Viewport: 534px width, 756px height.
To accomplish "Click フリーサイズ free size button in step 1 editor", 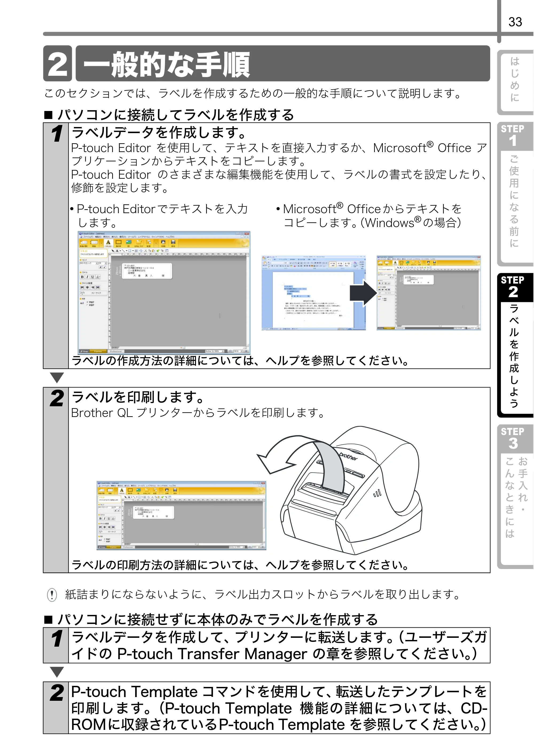I will click(94, 293).
